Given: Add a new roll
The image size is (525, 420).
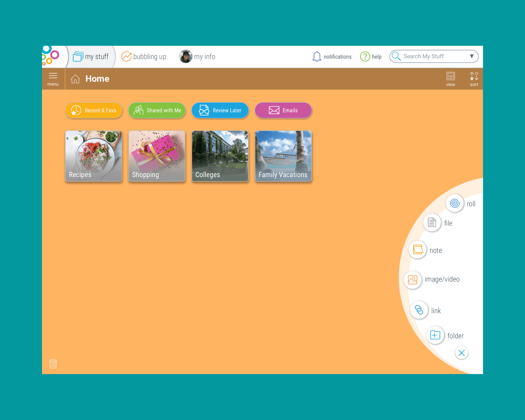Looking at the screenshot, I should tap(455, 203).
